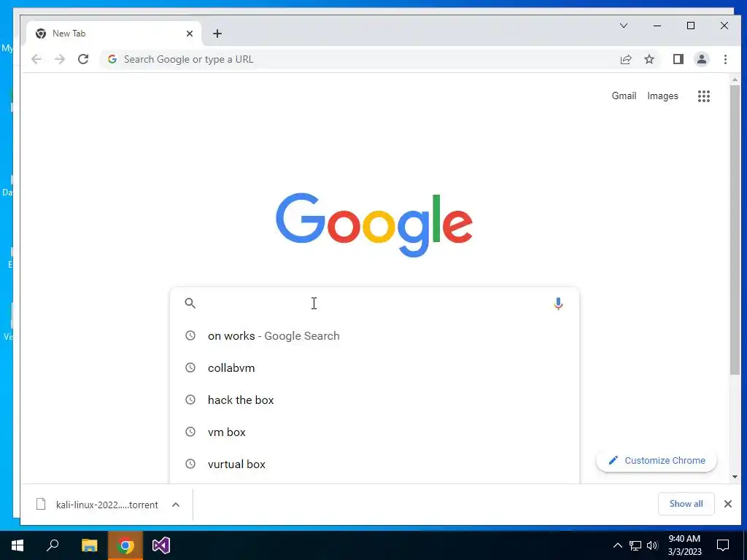The height and width of the screenshot is (560, 747).
Task: Click Show all downloads button
Action: (x=686, y=504)
